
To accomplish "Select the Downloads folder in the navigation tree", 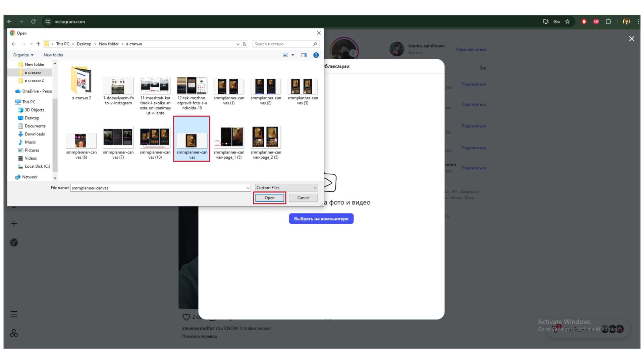I will 35,134.
